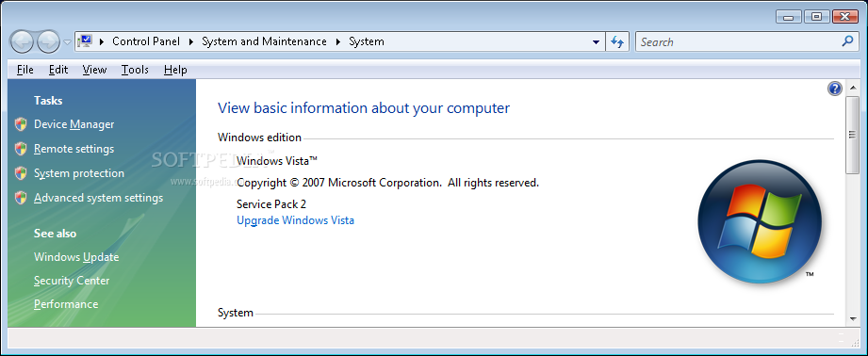Click the computer icon in the address bar
Screen dimensions: 868x356
click(x=85, y=40)
